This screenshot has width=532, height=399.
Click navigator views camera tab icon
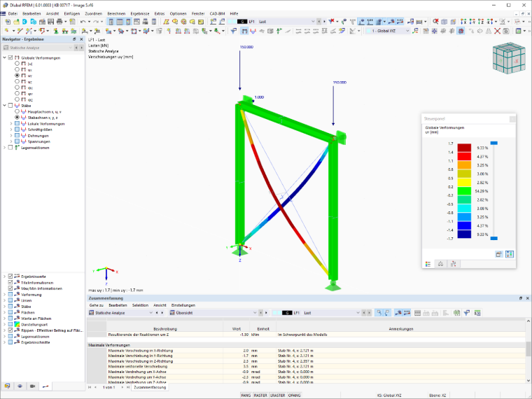pos(33,386)
